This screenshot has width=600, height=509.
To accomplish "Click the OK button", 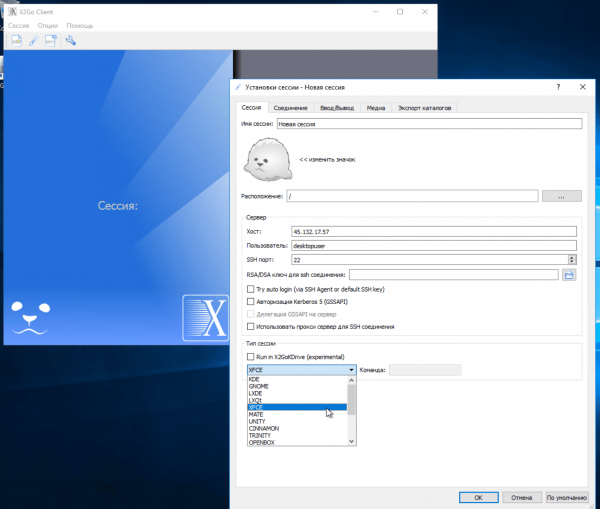I will (479, 497).
